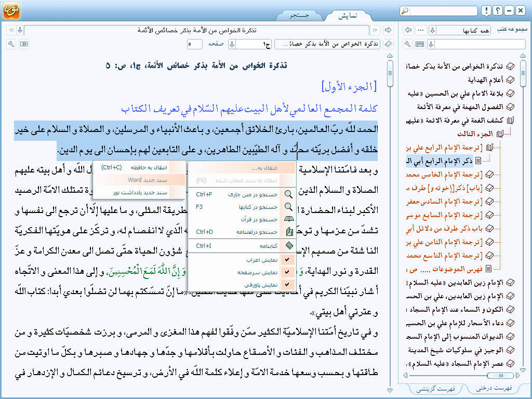Click the page number input field
This screenshot has width=532, height=399.
(195, 44)
